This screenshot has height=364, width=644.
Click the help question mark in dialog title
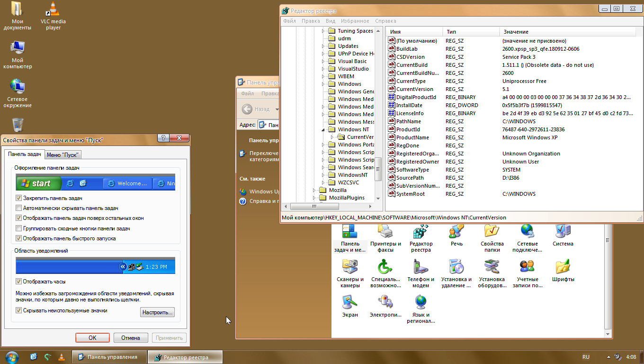point(164,138)
